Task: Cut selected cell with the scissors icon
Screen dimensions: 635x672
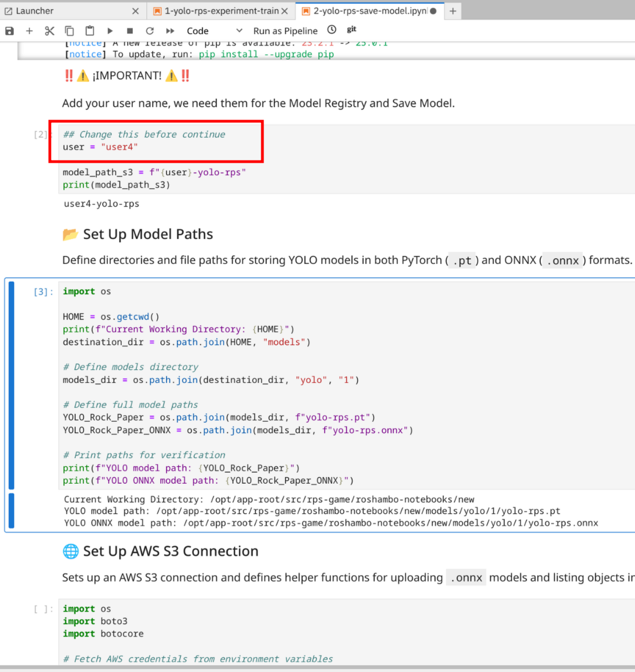Action: pyautogui.click(x=49, y=31)
